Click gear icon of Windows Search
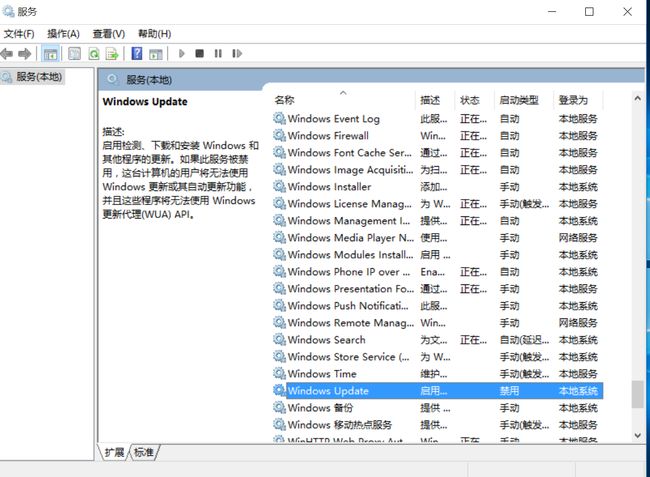 (x=279, y=339)
